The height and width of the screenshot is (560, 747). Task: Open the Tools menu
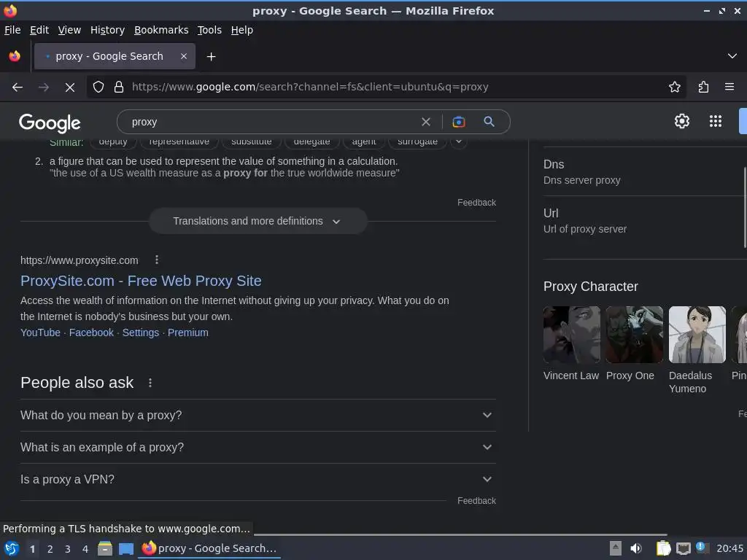click(209, 30)
